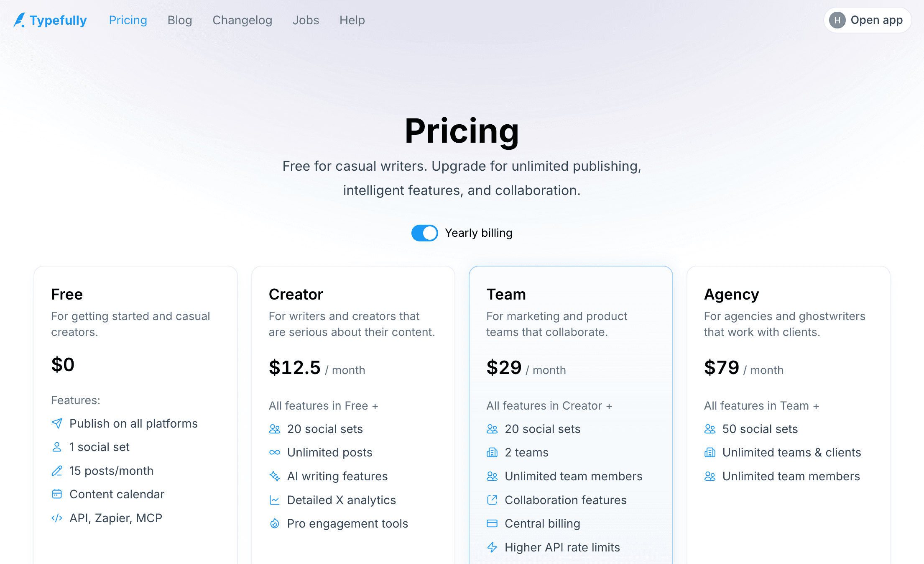924x564 pixels.
Task: Click the H user avatar circle
Action: click(837, 20)
